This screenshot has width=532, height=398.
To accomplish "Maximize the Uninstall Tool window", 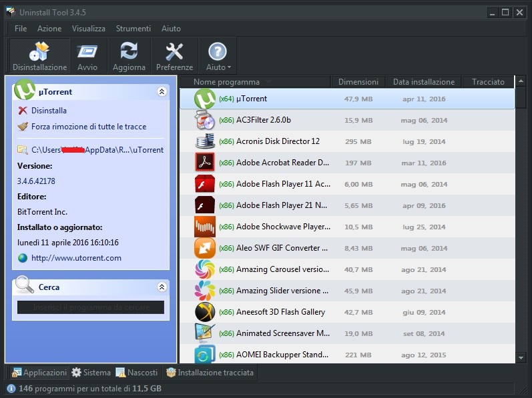I will tap(505, 13).
